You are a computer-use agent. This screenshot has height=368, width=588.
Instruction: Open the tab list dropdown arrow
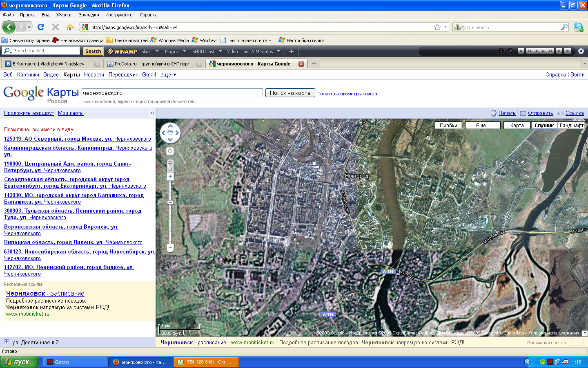click(584, 64)
